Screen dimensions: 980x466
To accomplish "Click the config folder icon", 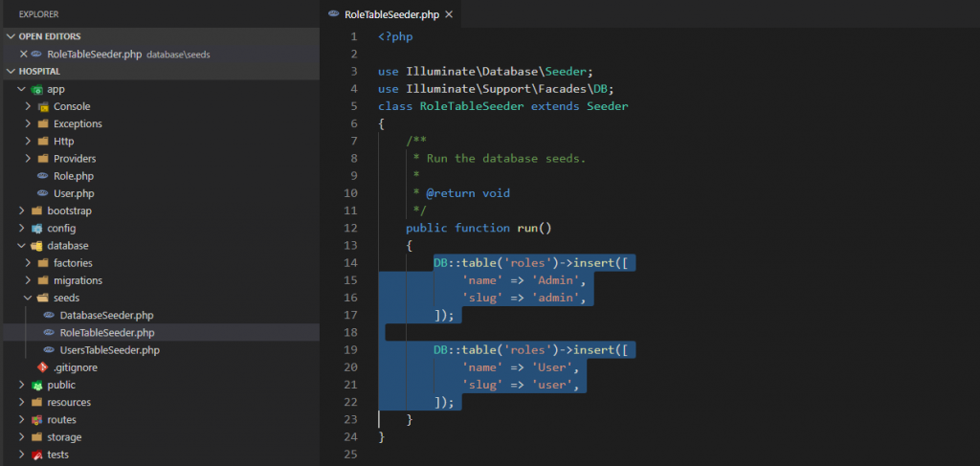I will (x=37, y=229).
